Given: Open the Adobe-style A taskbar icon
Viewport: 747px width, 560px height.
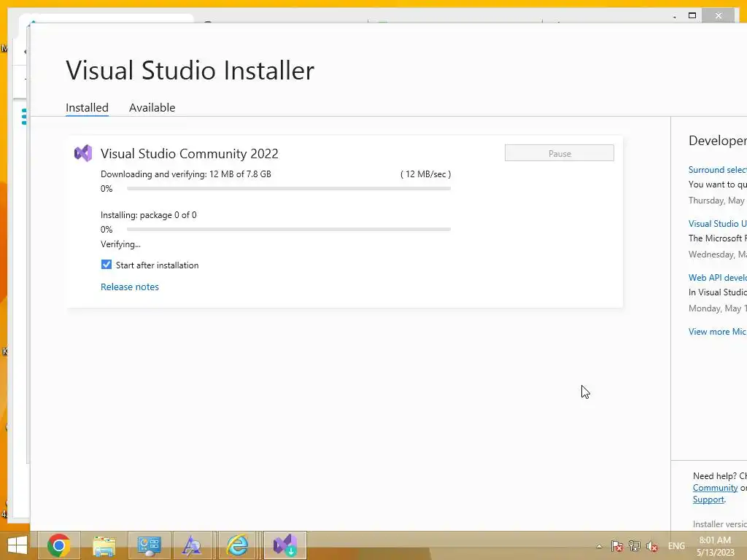Looking at the screenshot, I should 193,545.
